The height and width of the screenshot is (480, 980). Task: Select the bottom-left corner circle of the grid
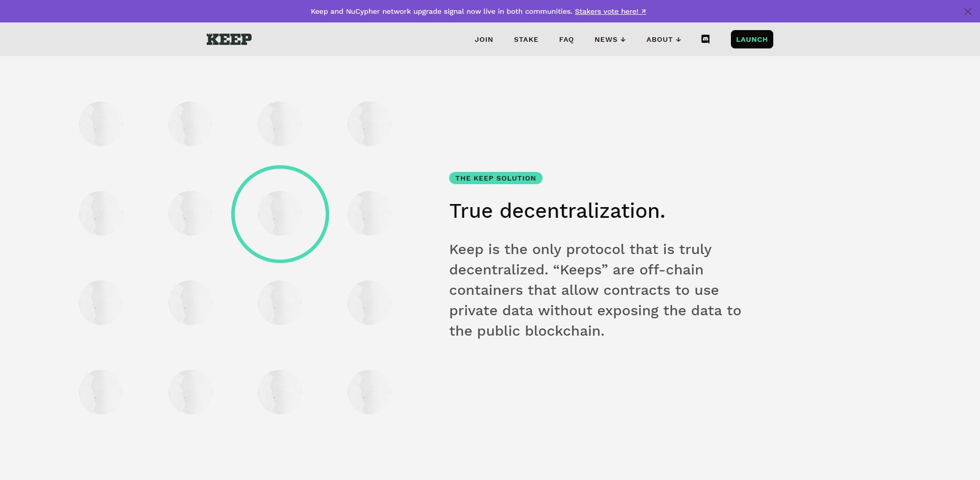coord(101,392)
